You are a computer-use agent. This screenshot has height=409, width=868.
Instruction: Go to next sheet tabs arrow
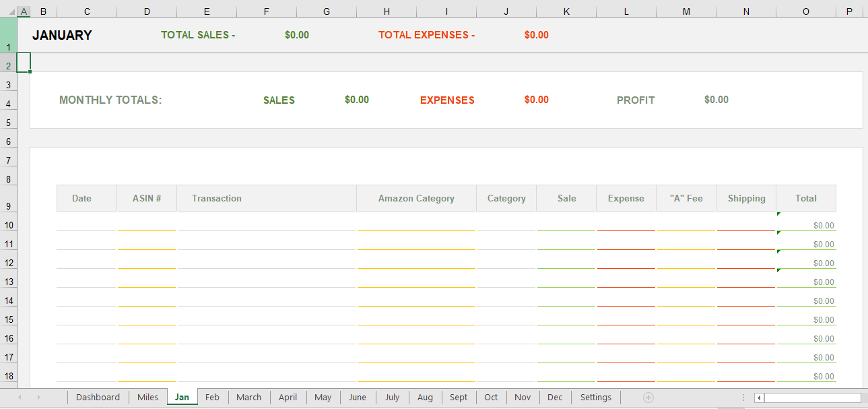click(38, 398)
